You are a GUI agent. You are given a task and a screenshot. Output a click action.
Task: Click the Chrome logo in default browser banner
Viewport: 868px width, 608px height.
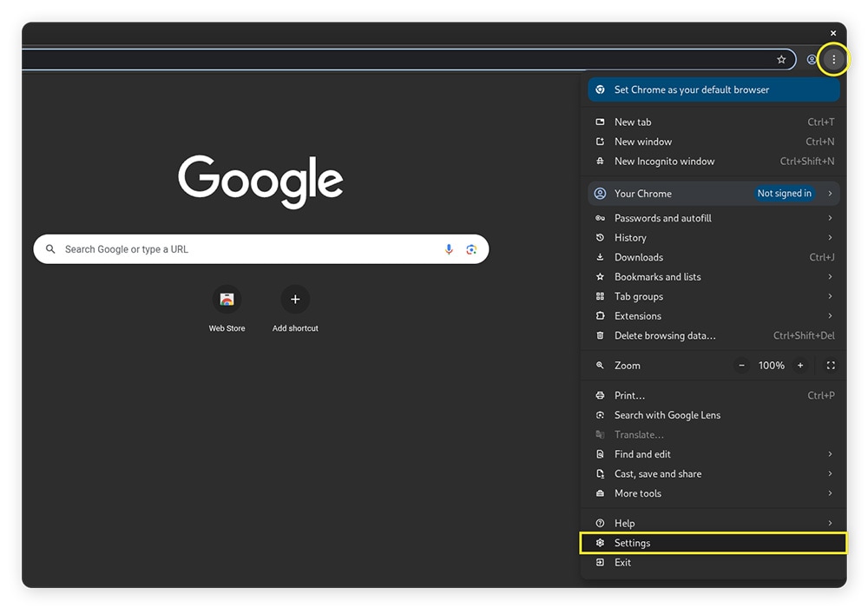600,89
